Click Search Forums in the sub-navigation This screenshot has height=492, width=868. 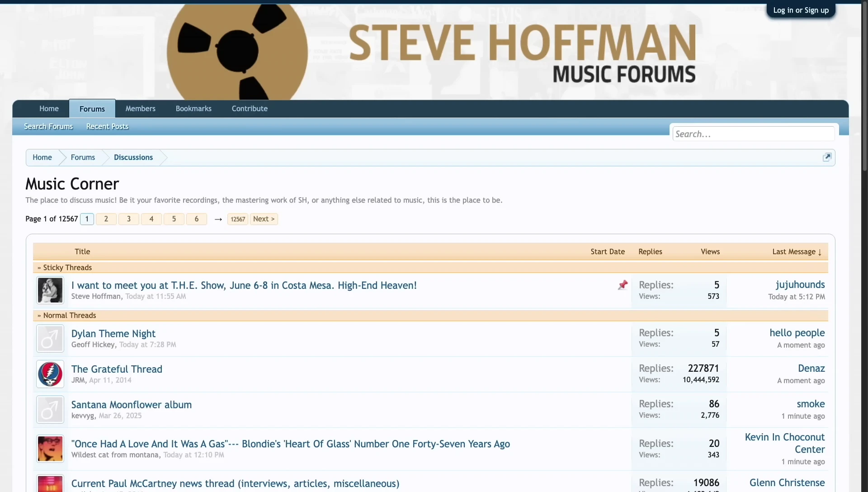48,127
